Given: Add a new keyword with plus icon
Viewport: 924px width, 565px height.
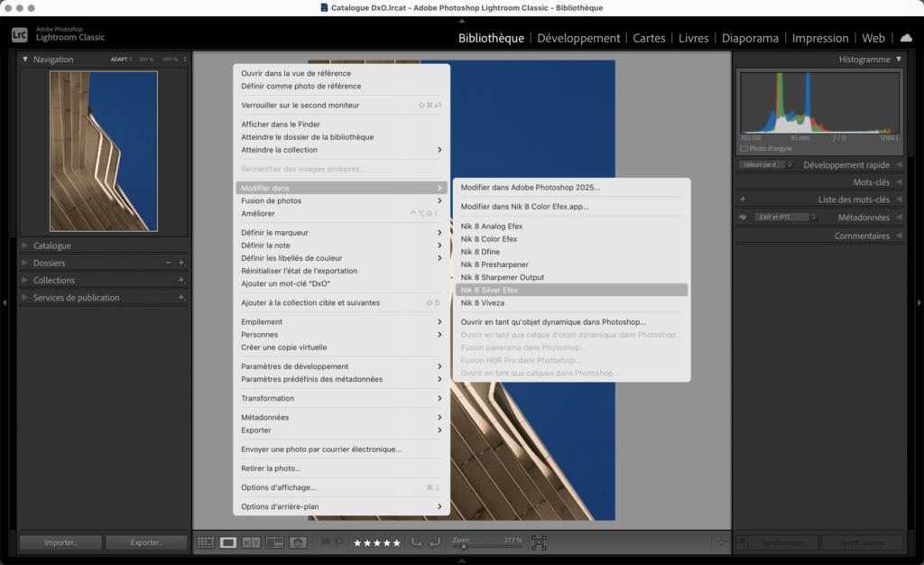Looking at the screenshot, I should click(x=743, y=199).
